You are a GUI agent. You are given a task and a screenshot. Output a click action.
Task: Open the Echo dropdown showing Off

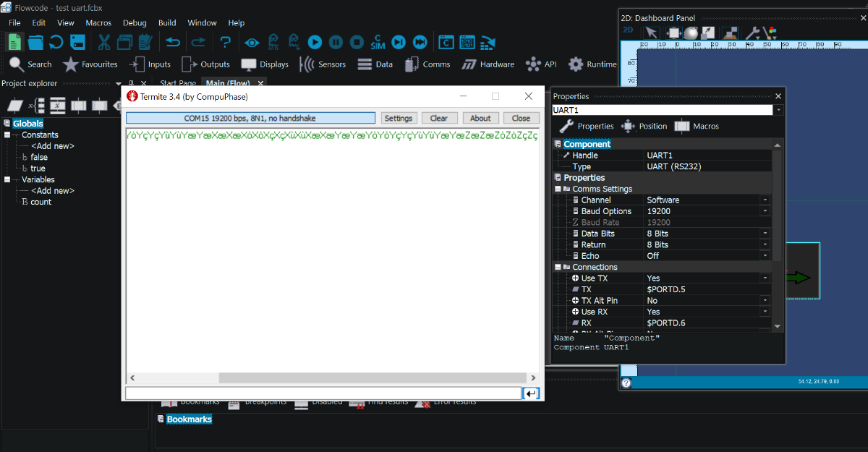point(765,256)
